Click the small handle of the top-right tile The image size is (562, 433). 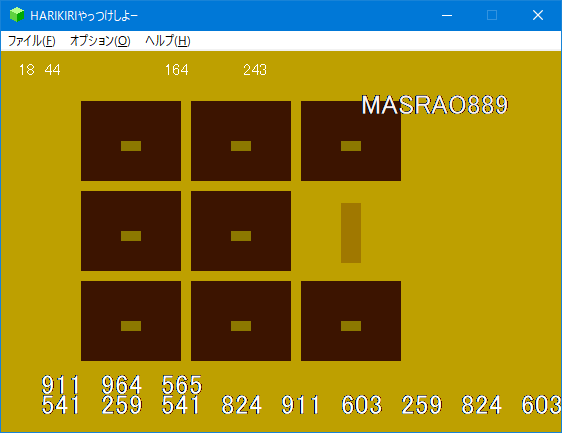[x=351, y=146]
